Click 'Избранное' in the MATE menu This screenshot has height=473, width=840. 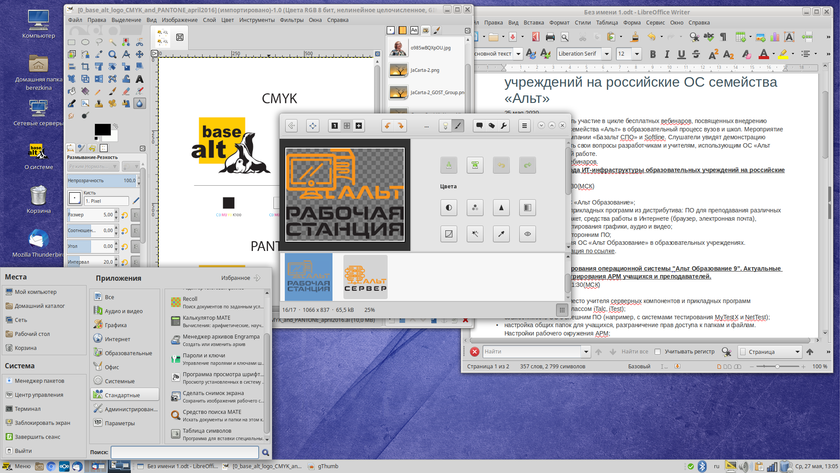click(239, 278)
